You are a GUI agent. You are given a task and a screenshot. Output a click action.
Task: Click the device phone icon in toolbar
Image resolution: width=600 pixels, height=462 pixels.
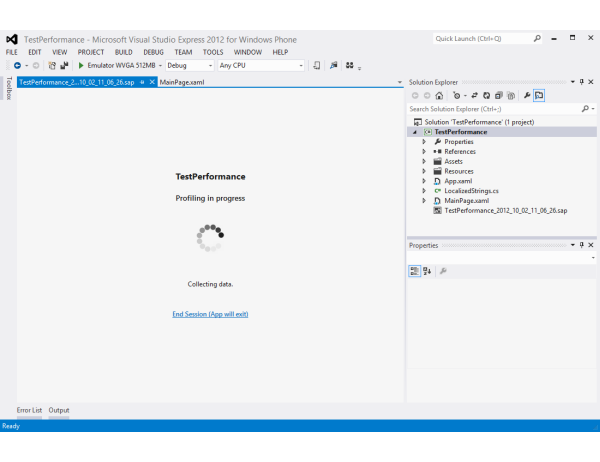(x=316, y=65)
